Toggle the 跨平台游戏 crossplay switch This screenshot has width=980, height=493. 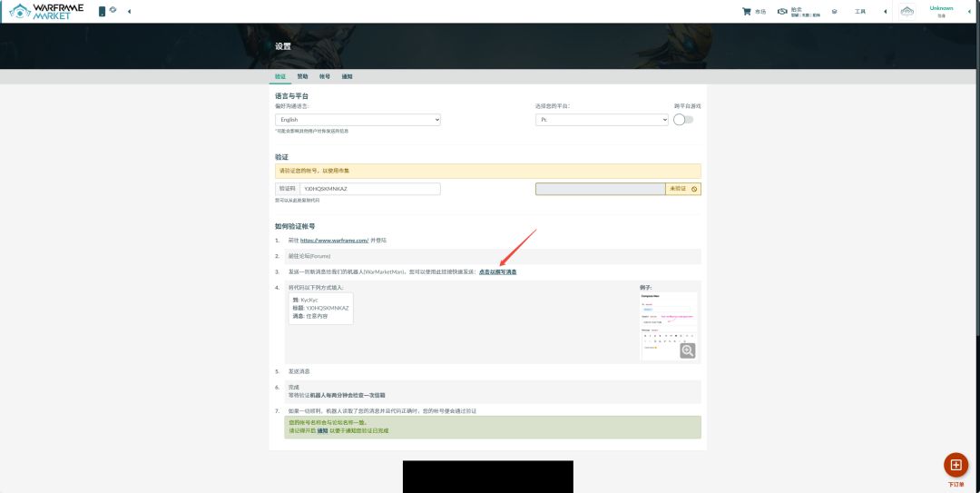pyautogui.click(x=683, y=120)
